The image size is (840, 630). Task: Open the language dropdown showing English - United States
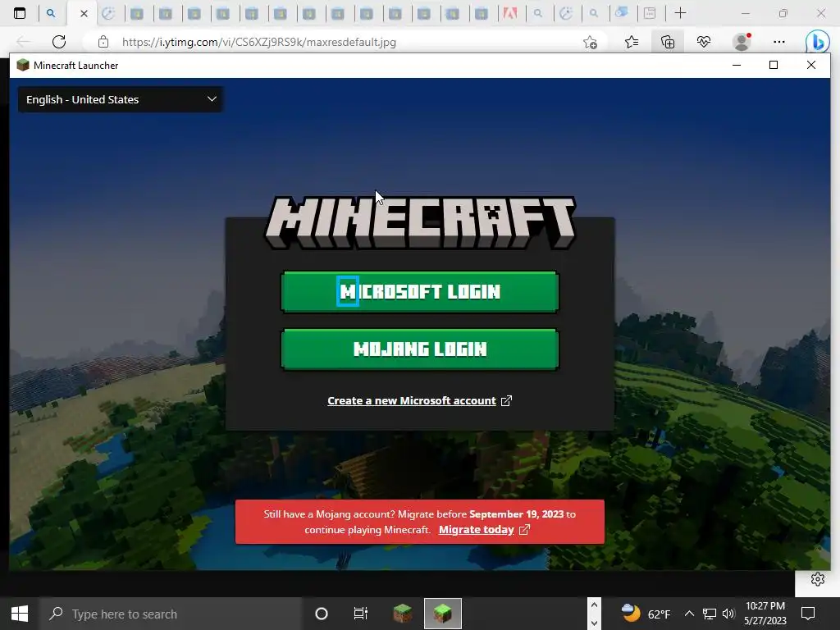point(121,99)
